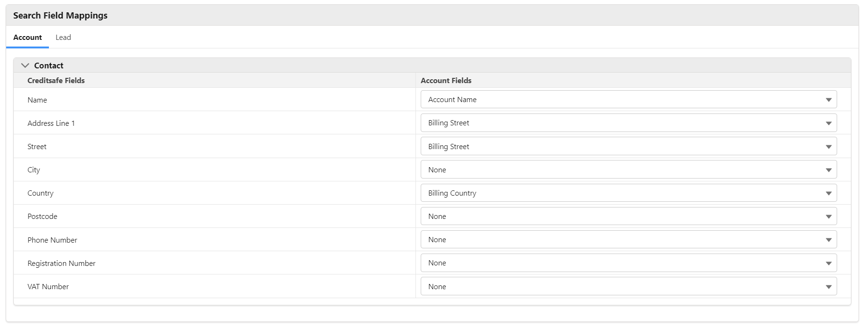Click the Account Fields column header

point(446,81)
